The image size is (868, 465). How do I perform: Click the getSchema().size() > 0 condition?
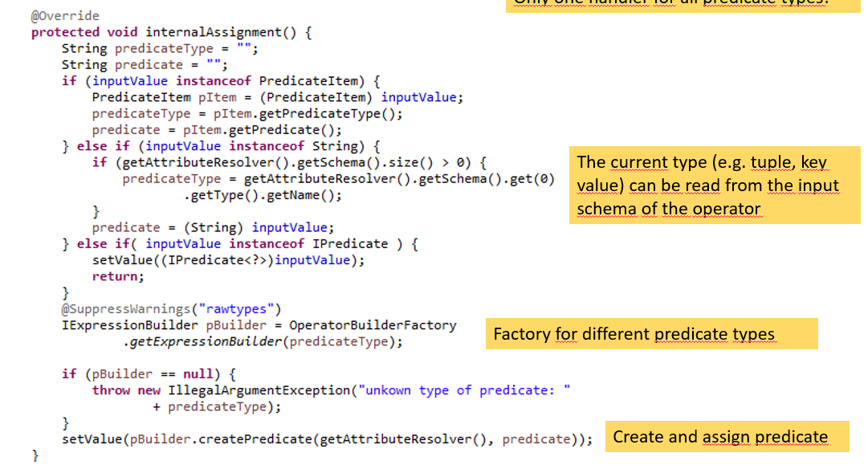pyautogui.click(x=300, y=162)
